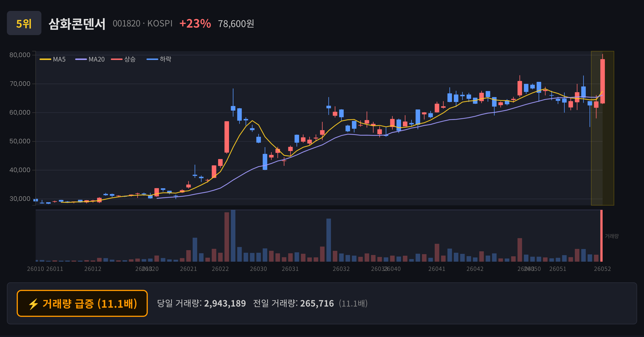
Task: Click the 26042 date axis label
Action: (475, 269)
